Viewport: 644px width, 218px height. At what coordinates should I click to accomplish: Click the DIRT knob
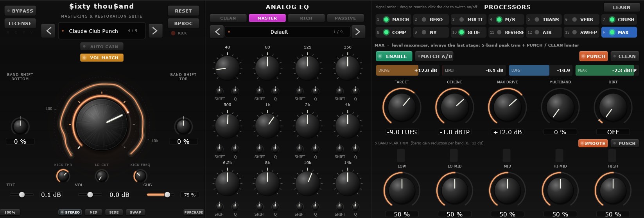coord(613,107)
